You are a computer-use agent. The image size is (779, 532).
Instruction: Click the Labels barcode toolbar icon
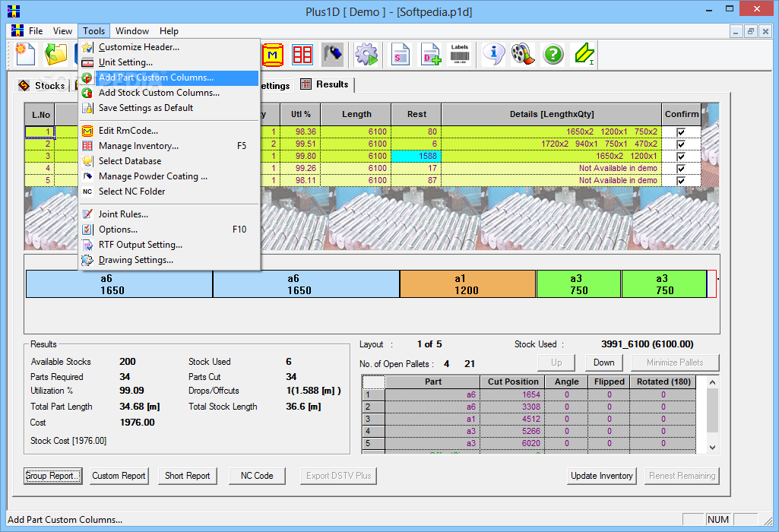460,55
